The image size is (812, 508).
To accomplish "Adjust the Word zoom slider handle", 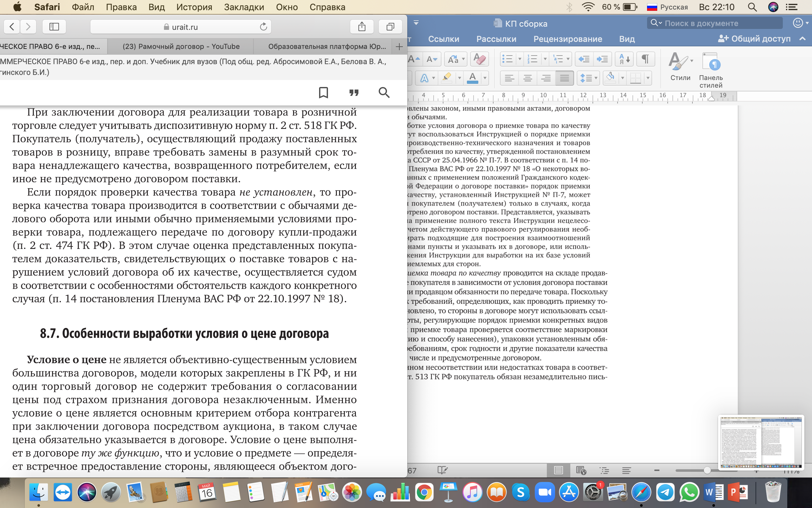I will [x=707, y=470].
